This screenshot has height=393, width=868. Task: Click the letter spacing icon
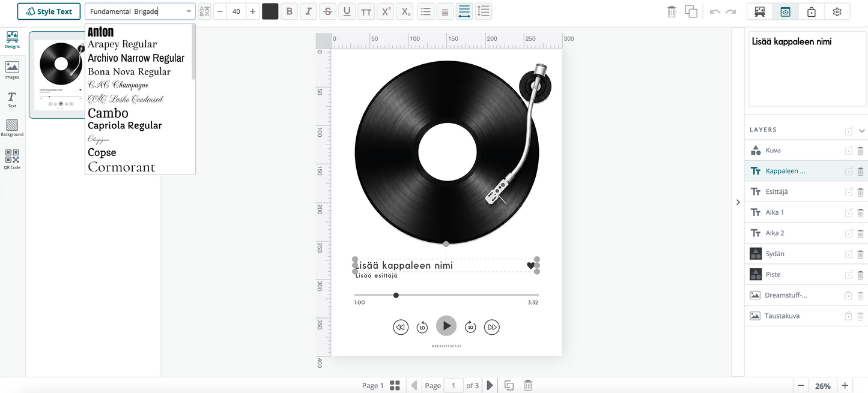(464, 11)
